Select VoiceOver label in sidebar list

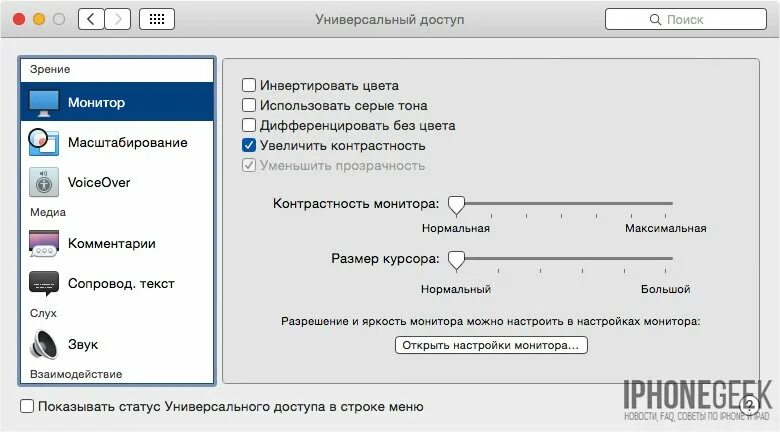99,183
